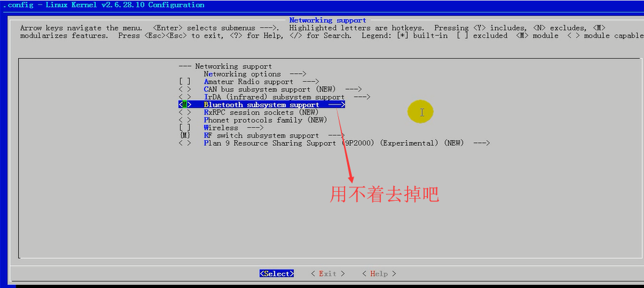Select the Amateur Radio support entry
The width and height of the screenshot is (644, 288).
click(248, 82)
